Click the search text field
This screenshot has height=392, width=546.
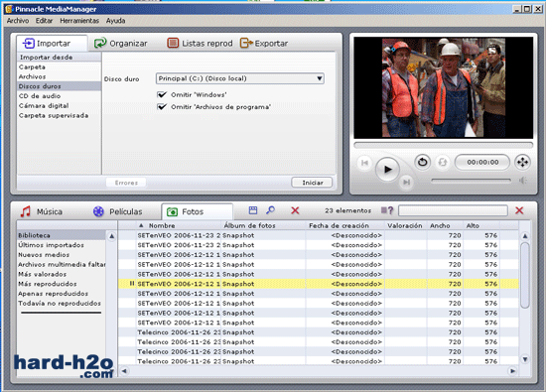click(x=453, y=210)
